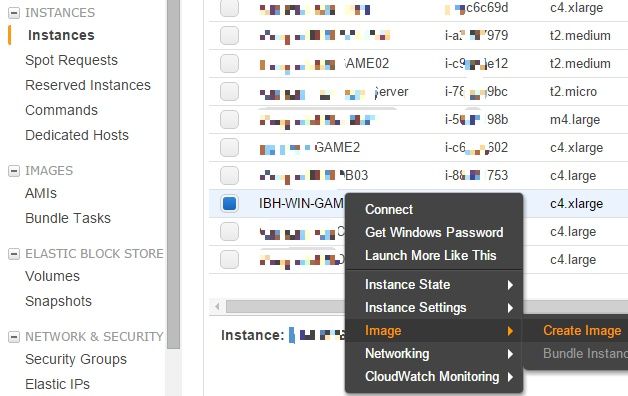
Task: Open Snapshots page
Action: [x=58, y=301]
